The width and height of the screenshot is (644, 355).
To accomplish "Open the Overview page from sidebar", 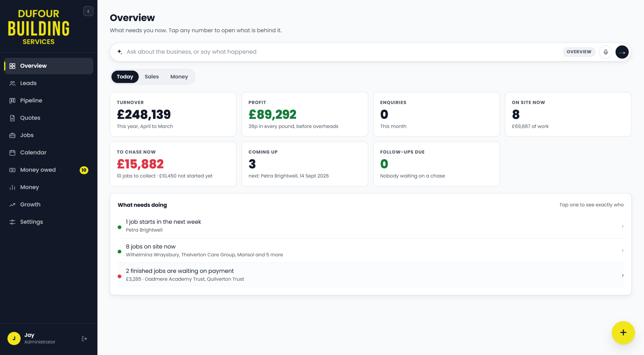I will click(x=49, y=66).
